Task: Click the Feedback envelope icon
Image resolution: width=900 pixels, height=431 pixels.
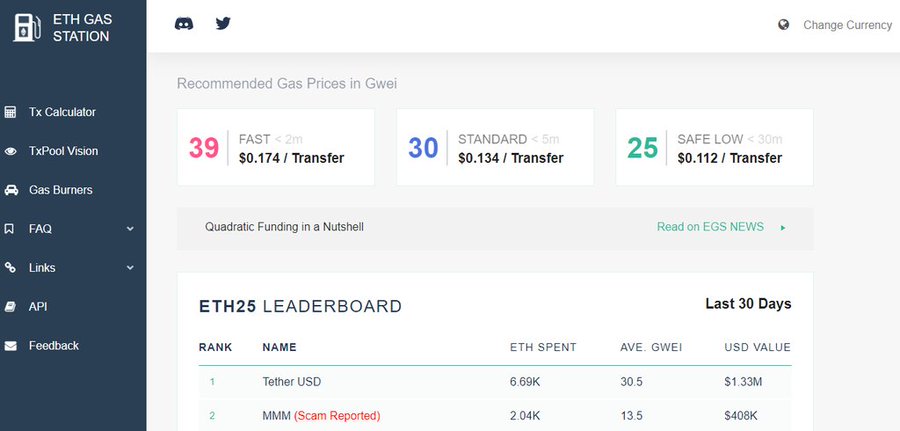Action: click(x=10, y=345)
